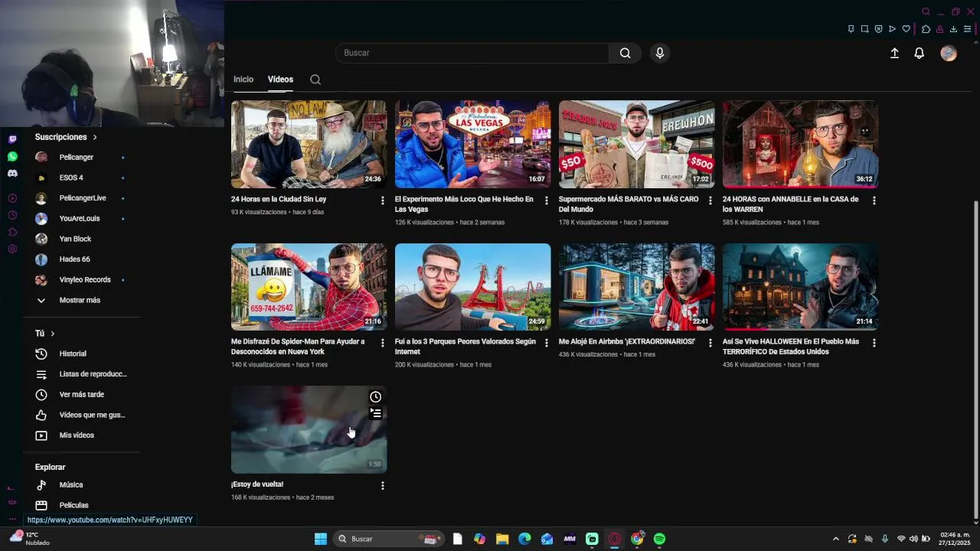Open the account avatar menu
Viewport: 980px width, 551px height.
tap(949, 53)
